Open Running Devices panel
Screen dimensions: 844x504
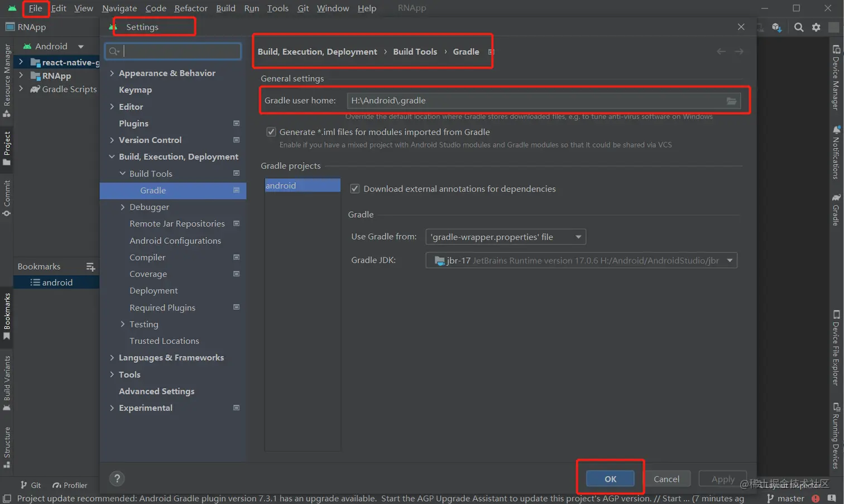pos(836,436)
